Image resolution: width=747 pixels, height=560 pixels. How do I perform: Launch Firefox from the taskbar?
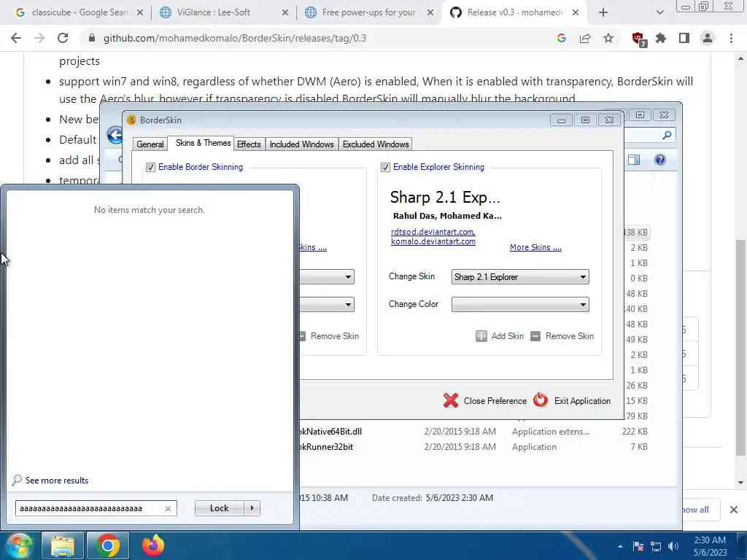point(153,545)
